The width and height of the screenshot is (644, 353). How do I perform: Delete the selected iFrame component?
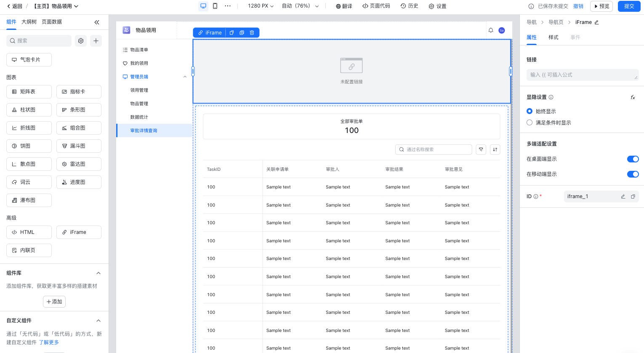coord(252,32)
